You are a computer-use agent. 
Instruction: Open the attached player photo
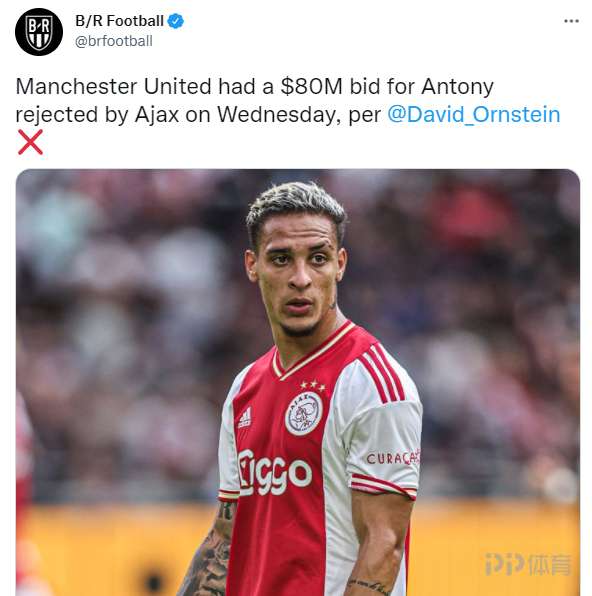click(298, 382)
